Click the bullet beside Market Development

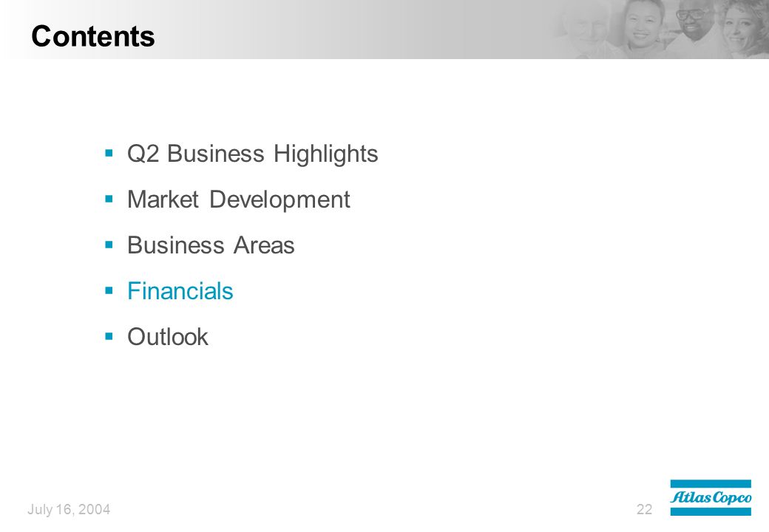[x=109, y=199]
